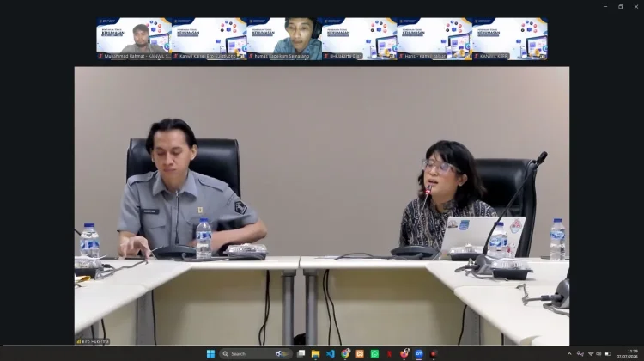Open the clock and date flyout

[x=627, y=353]
